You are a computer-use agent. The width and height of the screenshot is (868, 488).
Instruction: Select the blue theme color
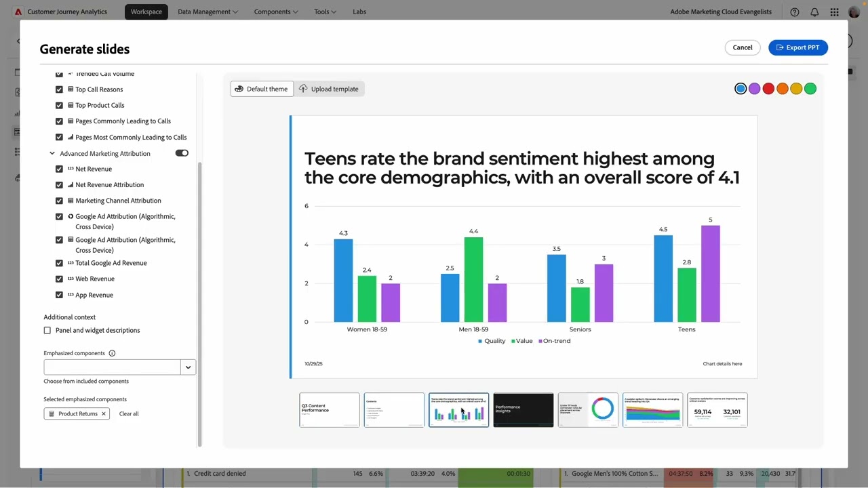(x=741, y=89)
